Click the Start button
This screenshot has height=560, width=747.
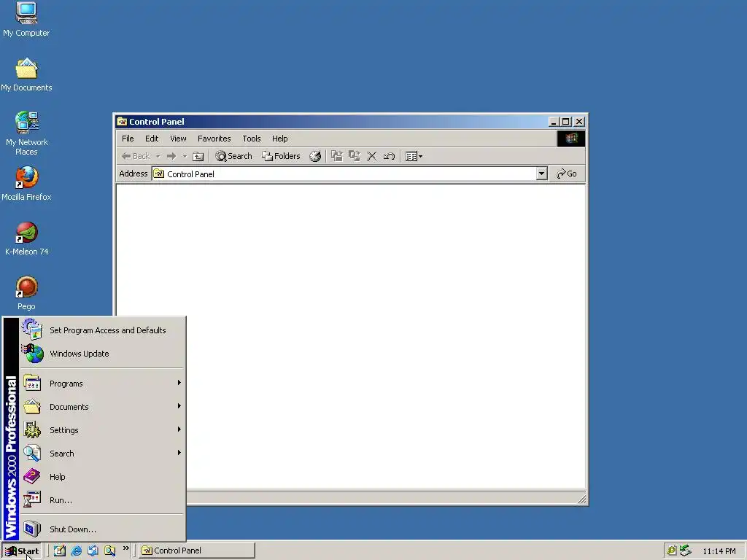tap(22, 551)
